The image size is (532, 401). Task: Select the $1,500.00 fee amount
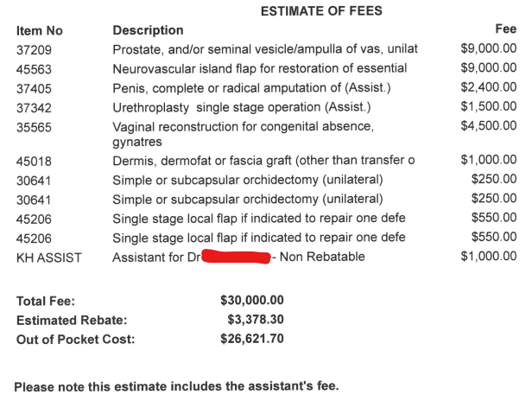pyautogui.click(x=489, y=107)
